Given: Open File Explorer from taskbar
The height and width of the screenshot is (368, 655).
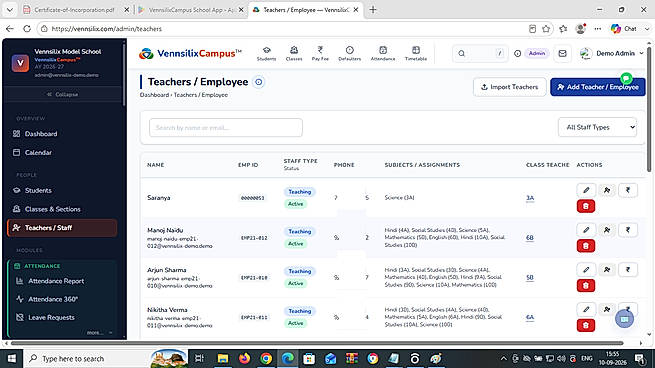Looking at the screenshot, I should tap(223, 358).
